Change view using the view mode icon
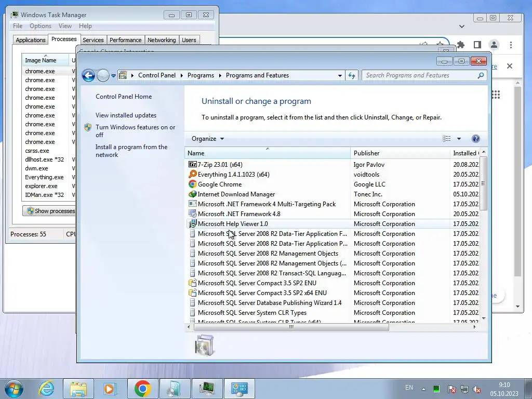This screenshot has width=532, height=399. pyautogui.click(x=446, y=138)
